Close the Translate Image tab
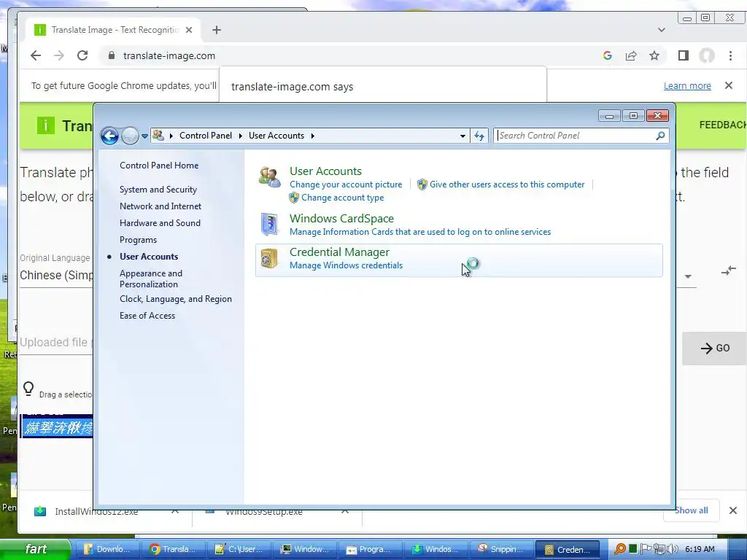The image size is (747, 560). click(189, 30)
